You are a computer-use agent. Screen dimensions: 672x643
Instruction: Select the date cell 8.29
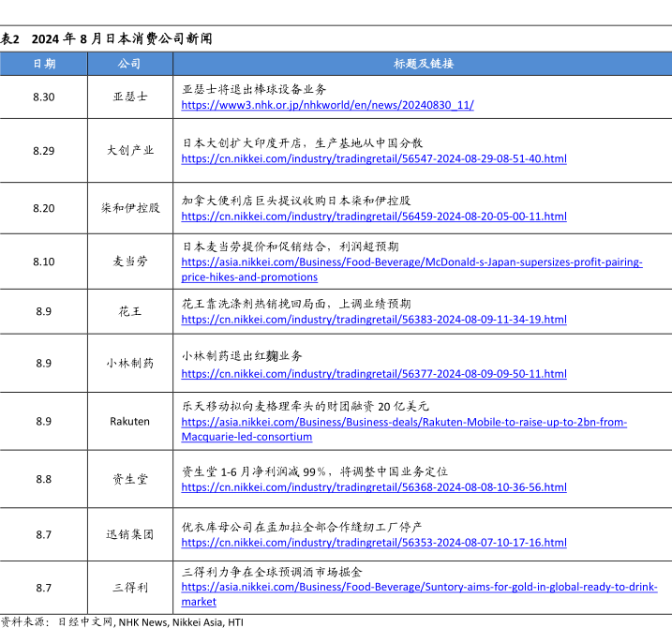(44, 151)
